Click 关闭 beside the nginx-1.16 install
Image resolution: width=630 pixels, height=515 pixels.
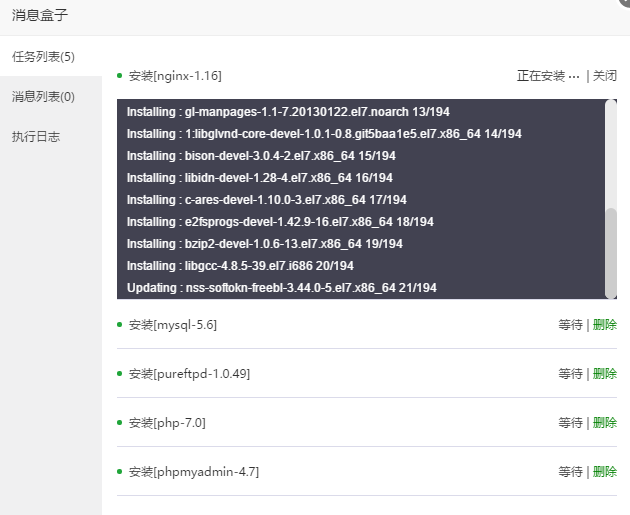604,76
